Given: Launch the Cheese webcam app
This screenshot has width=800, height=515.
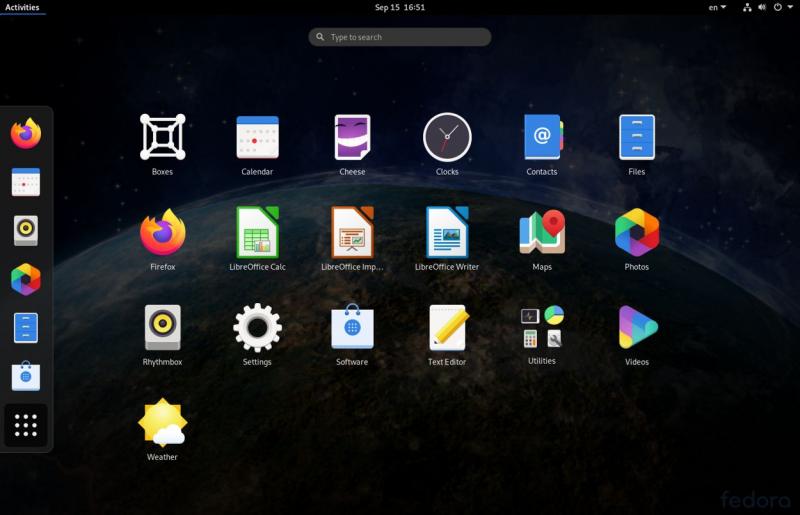Looking at the screenshot, I should click(x=352, y=138).
